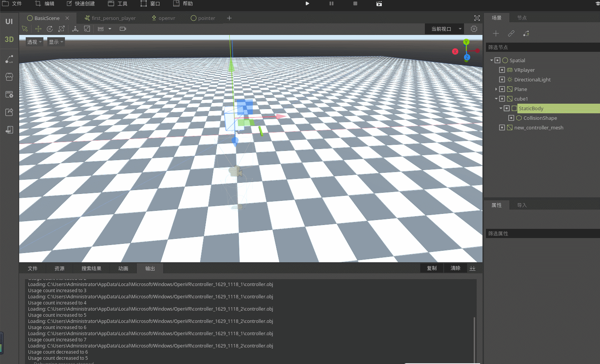Toggle the snap mode icon
This screenshot has width=600, height=364.
tap(87, 29)
